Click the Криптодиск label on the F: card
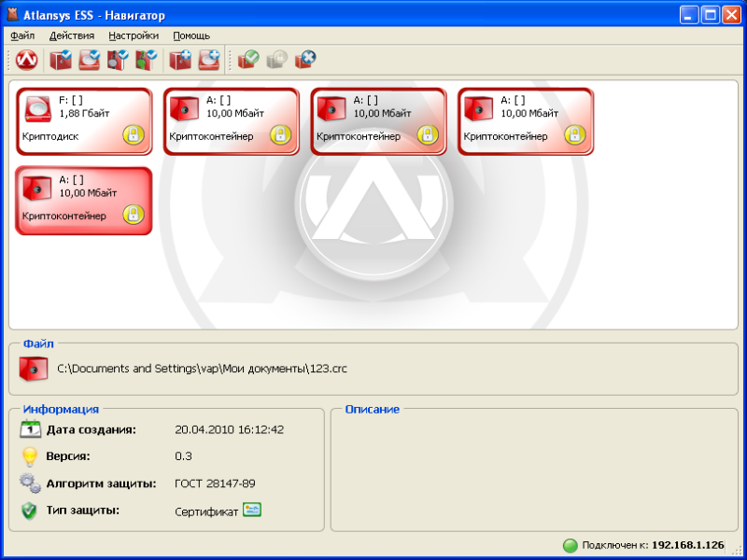This screenshot has width=747, height=560. tap(50, 136)
